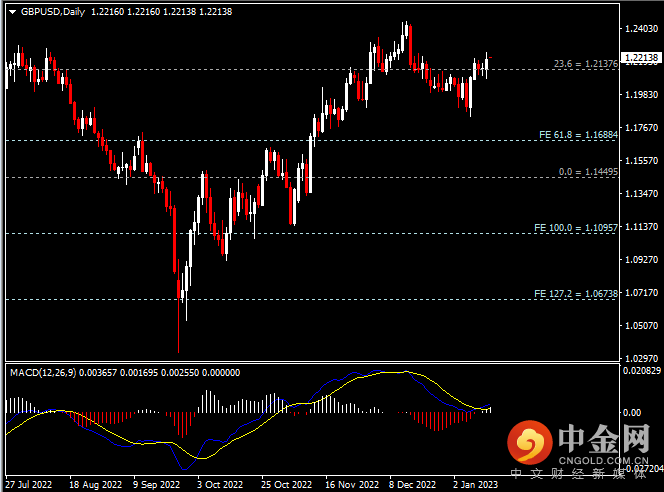Click the 1.24030 price axis label
This screenshot has width=664, height=492.
point(640,29)
